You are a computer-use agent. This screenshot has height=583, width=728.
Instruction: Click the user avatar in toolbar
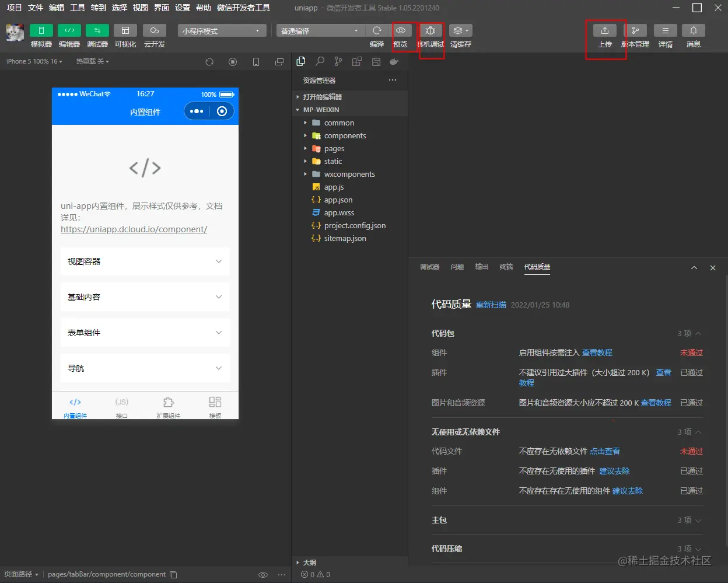15,33
